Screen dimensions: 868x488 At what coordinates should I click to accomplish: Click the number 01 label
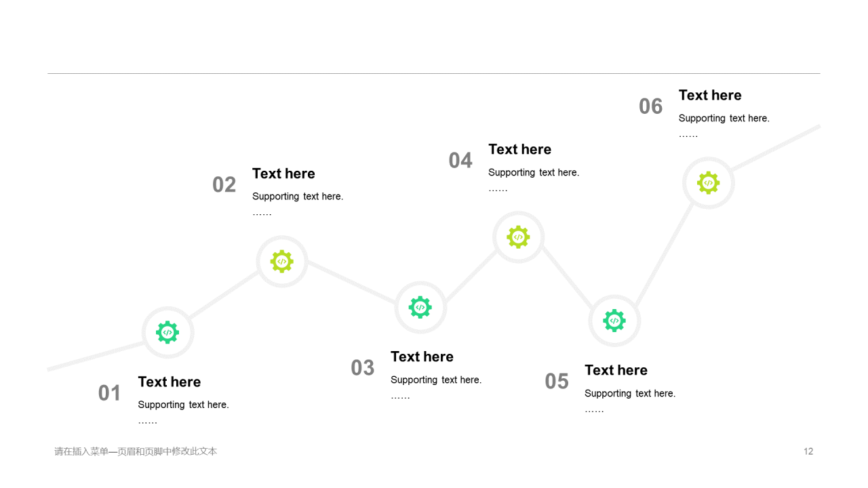coord(109,393)
